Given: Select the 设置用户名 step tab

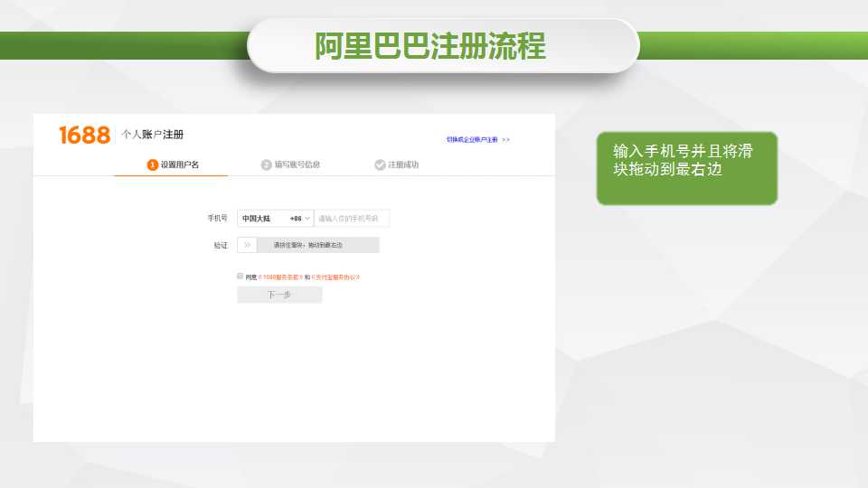Looking at the screenshot, I should pyautogui.click(x=179, y=164).
